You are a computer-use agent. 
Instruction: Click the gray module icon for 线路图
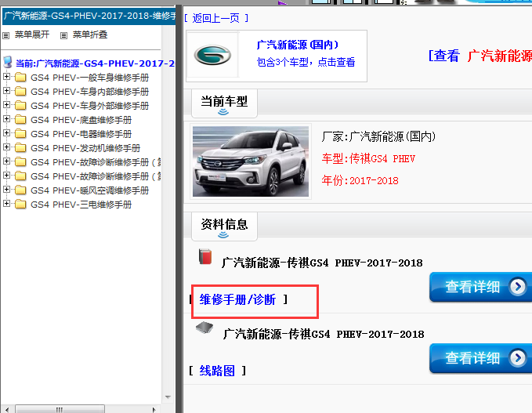pos(204,328)
